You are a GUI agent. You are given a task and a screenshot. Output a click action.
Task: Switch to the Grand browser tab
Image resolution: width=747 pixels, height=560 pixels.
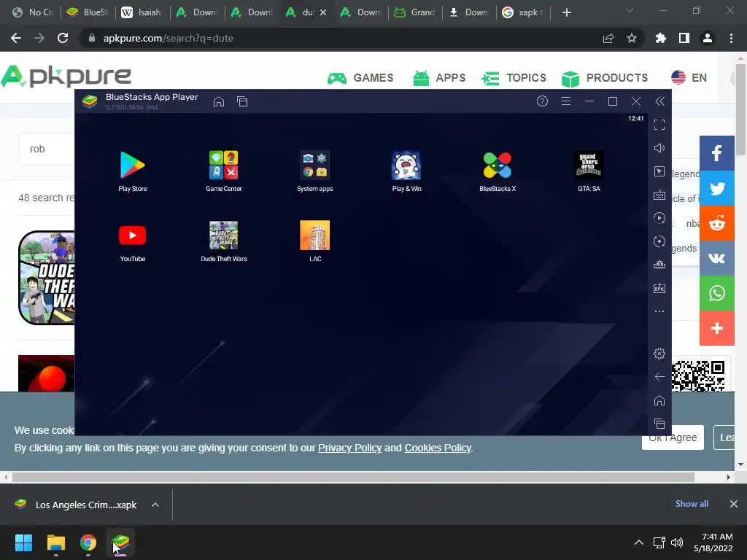(414, 12)
